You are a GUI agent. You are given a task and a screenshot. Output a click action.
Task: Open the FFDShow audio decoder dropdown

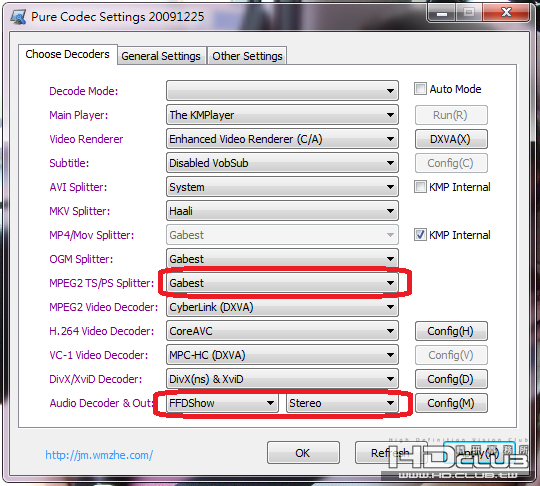222,403
